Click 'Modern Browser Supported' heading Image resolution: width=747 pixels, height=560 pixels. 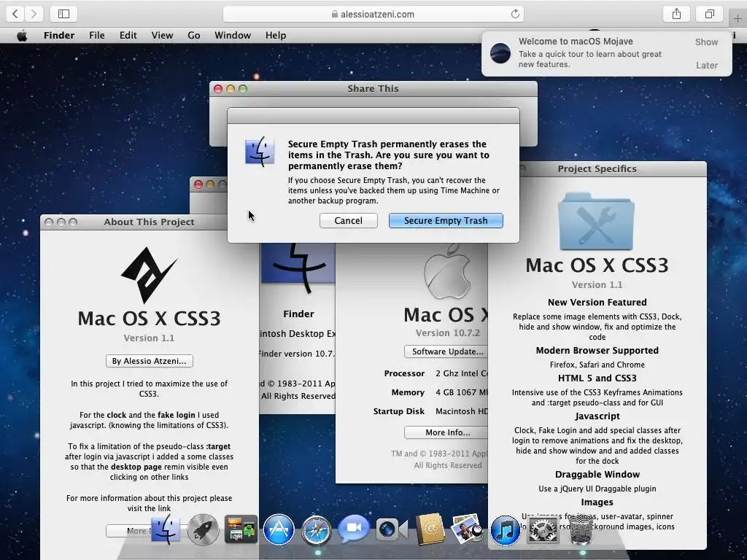[597, 351]
